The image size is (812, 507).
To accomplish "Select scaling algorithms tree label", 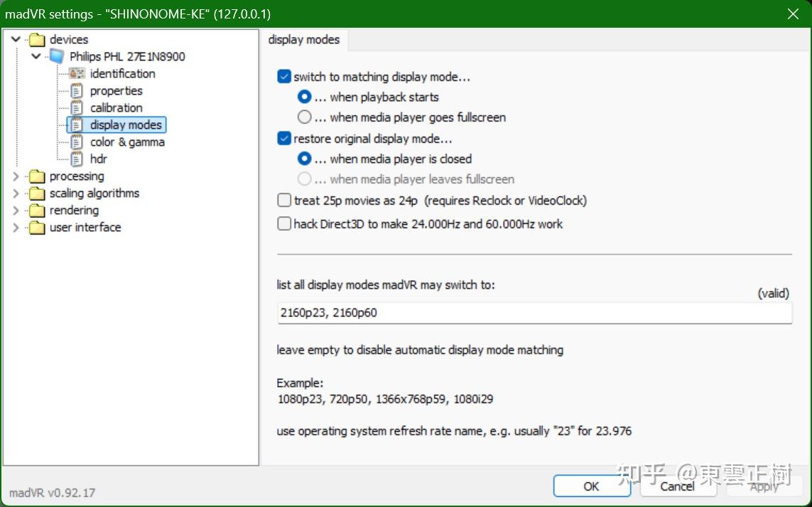I will coord(94,193).
